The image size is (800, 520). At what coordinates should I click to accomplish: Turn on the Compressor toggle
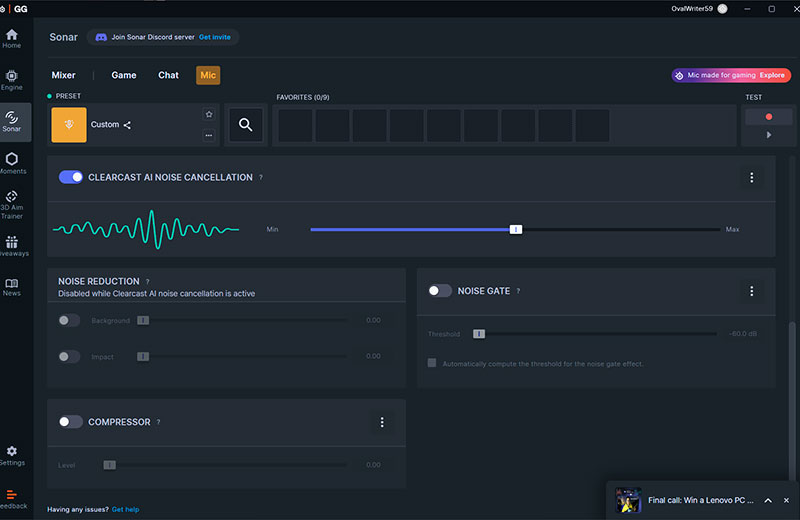[x=71, y=422]
